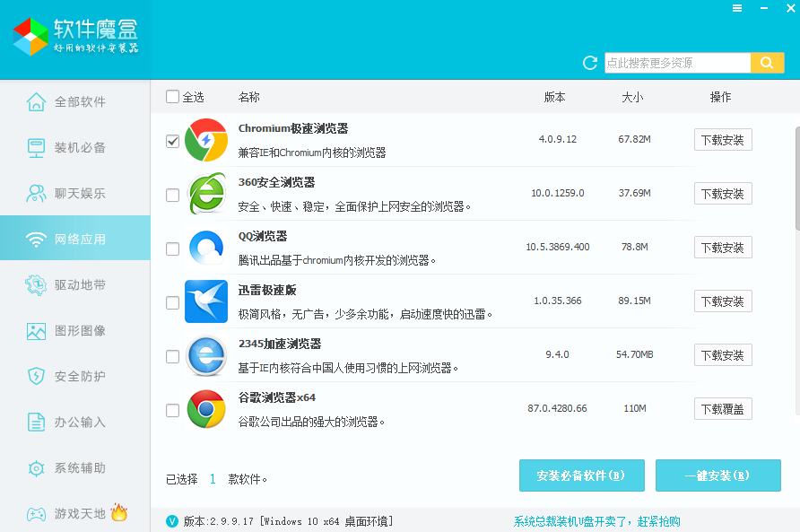Click 下载安装 for QQ浏览器
The image size is (800, 532).
point(723,248)
